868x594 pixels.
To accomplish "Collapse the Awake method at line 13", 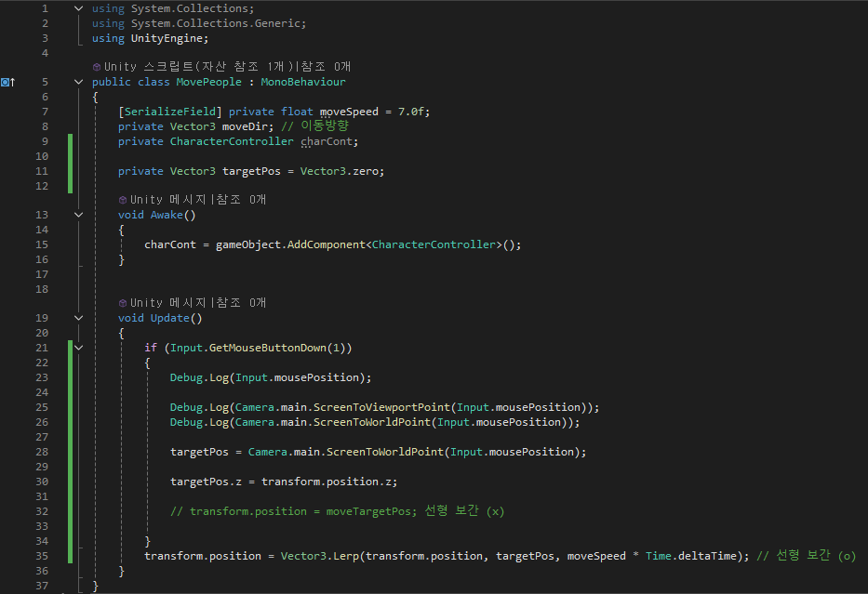I will coord(78,215).
